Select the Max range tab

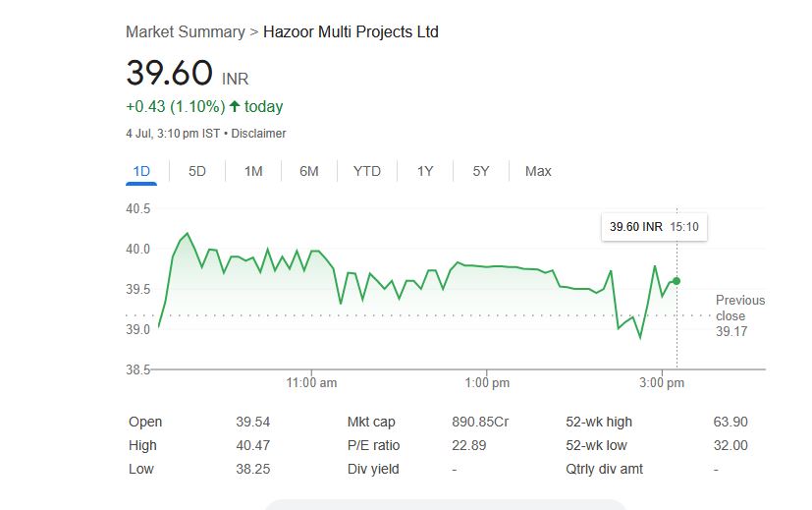tap(538, 171)
